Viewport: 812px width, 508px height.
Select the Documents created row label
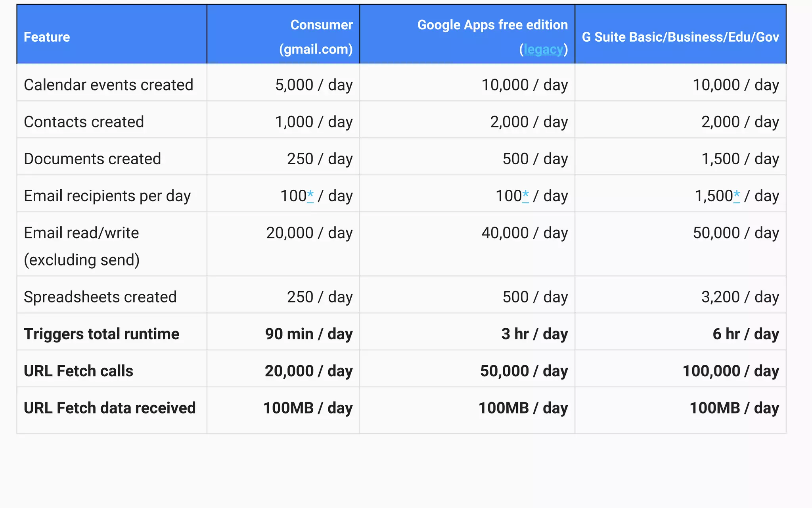click(x=92, y=159)
